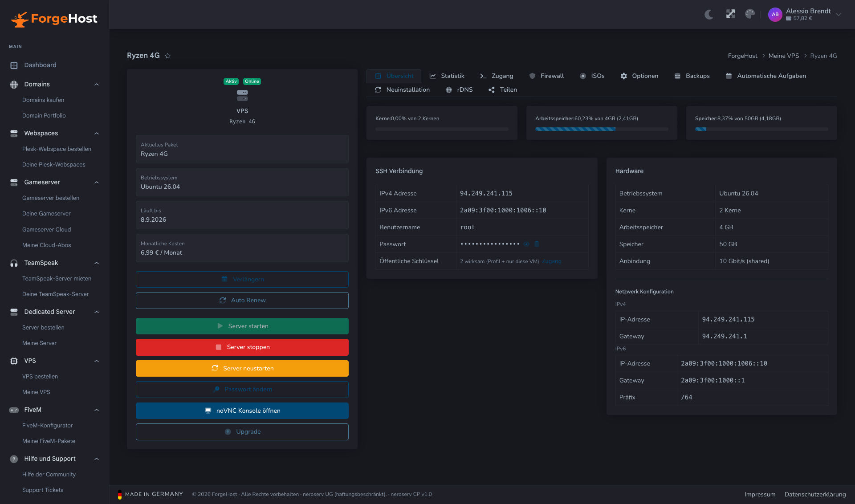
Task: Go to ForgeHost in breadcrumb
Action: coord(742,56)
